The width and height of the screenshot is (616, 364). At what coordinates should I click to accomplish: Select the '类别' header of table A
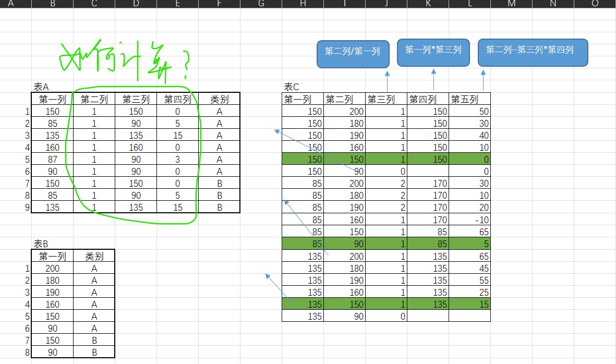click(219, 99)
